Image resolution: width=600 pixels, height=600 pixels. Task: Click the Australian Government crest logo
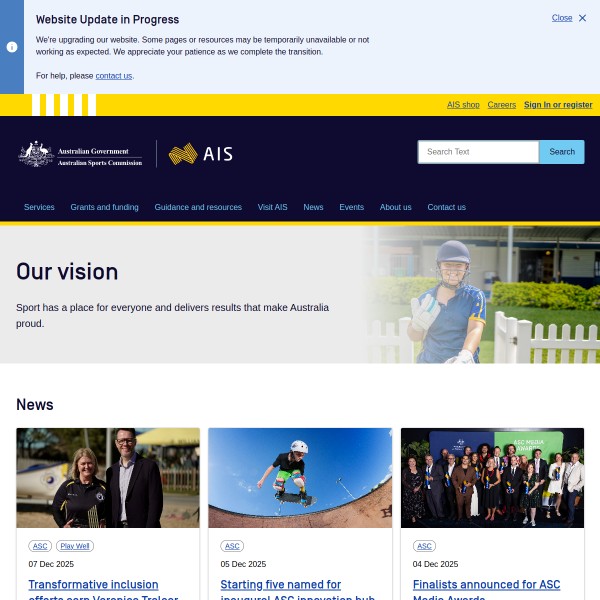tap(37, 153)
